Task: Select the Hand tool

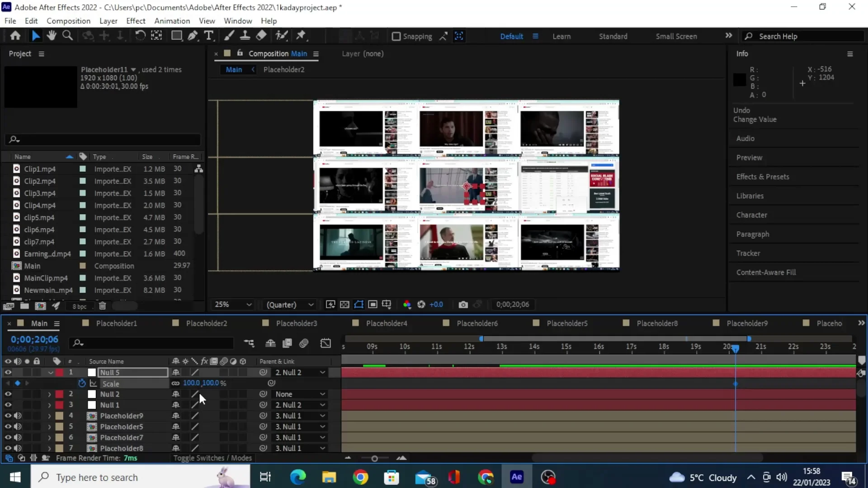Action: (52, 36)
